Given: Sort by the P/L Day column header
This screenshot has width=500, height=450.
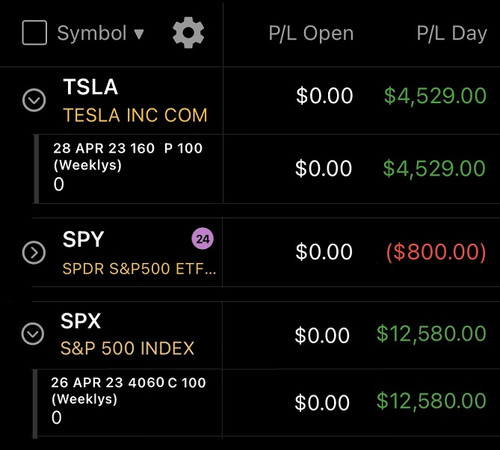Looking at the screenshot, I should (x=452, y=33).
